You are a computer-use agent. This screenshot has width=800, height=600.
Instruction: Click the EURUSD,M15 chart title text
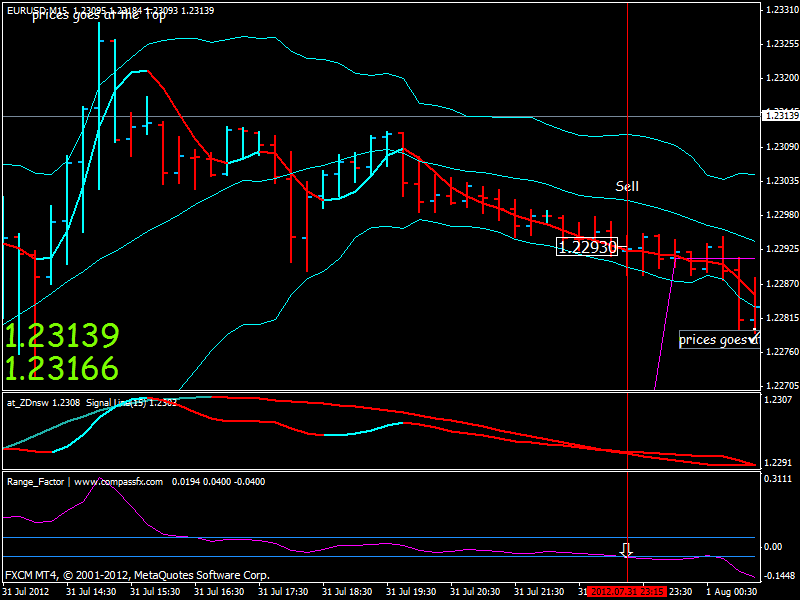pos(110,10)
